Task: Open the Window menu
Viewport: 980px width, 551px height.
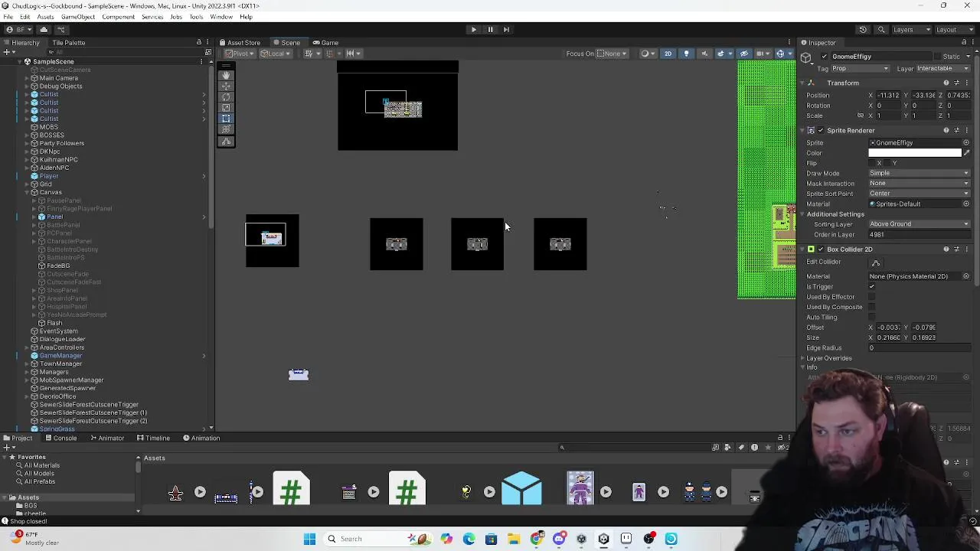Action: click(221, 17)
